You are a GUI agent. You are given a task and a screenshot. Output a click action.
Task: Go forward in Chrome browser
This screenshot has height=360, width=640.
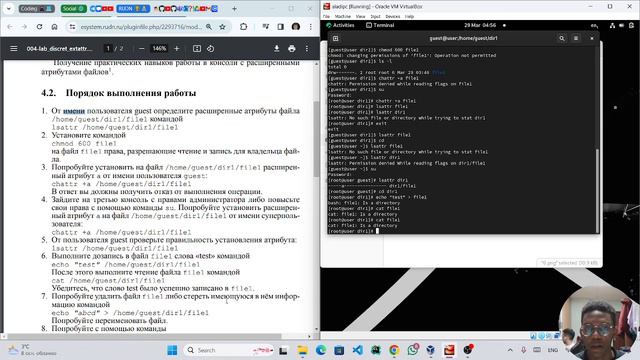[x=24, y=27]
